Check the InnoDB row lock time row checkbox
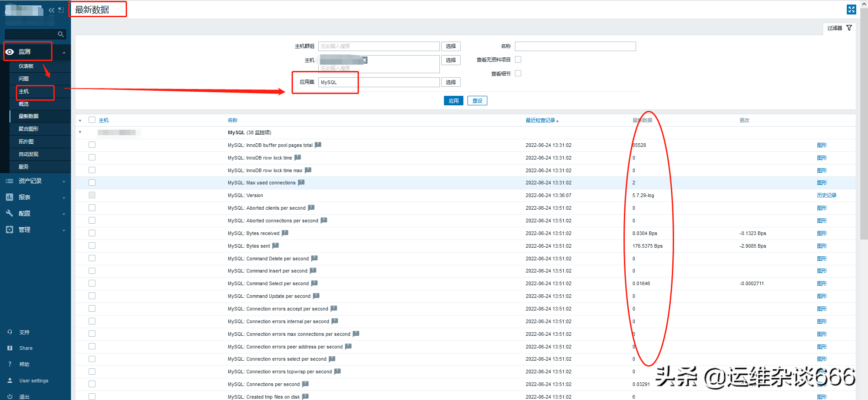Image resolution: width=868 pixels, height=400 pixels. [92, 157]
